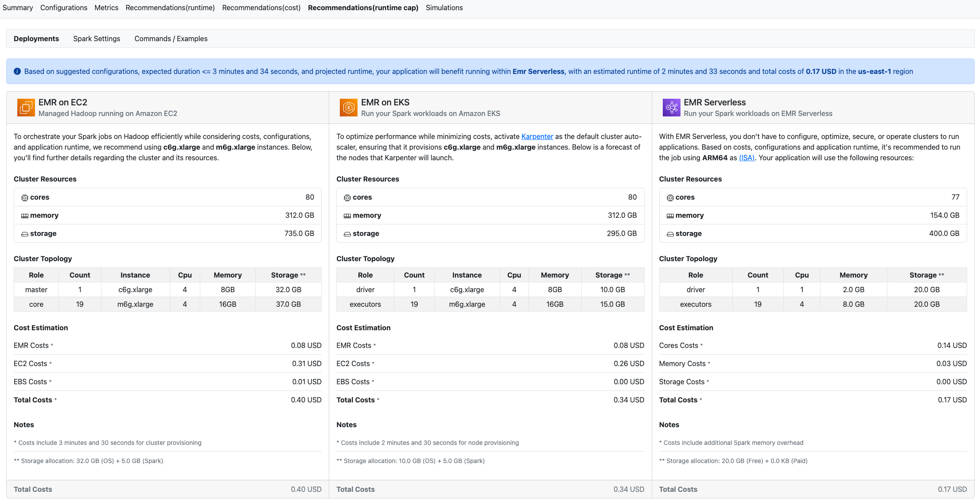
Task: Switch to Spark Settings sub-tab
Action: click(x=97, y=39)
